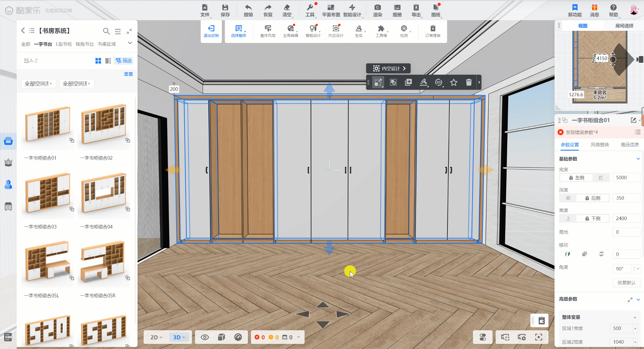Image resolution: width=644 pixels, height=349 pixels.
Task: Switch to grid view in catalog
Action: point(98,61)
